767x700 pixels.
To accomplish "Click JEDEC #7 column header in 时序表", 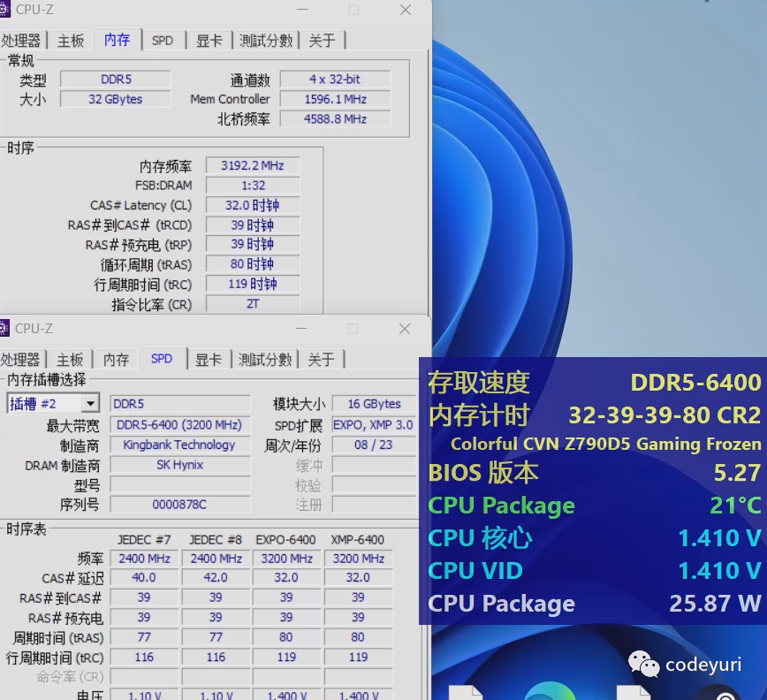I will tap(144, 539).
